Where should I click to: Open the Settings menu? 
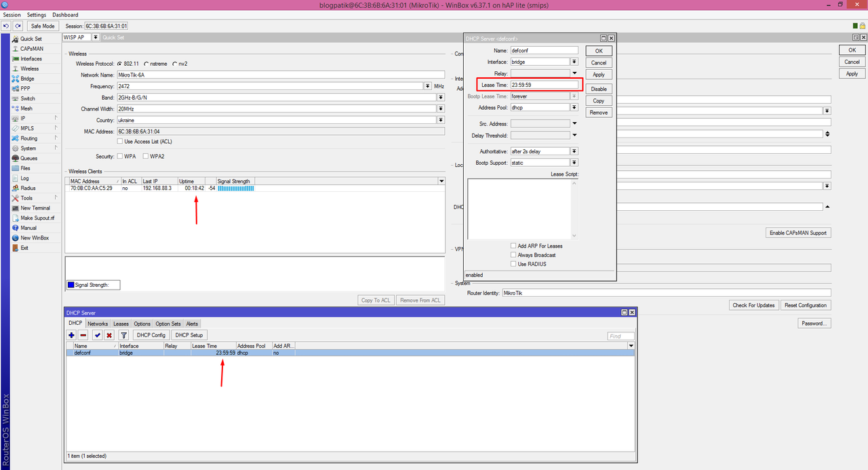pyautogui.click(x=37, y=15)
